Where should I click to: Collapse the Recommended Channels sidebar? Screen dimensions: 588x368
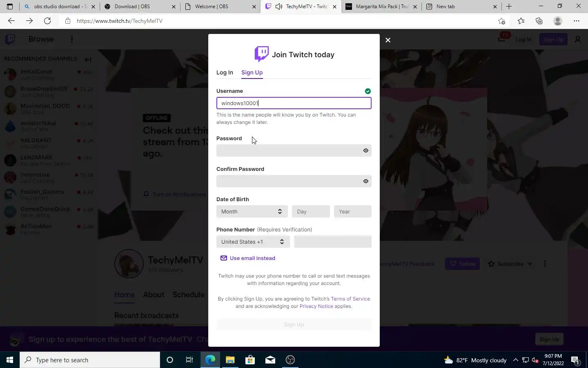88,59
